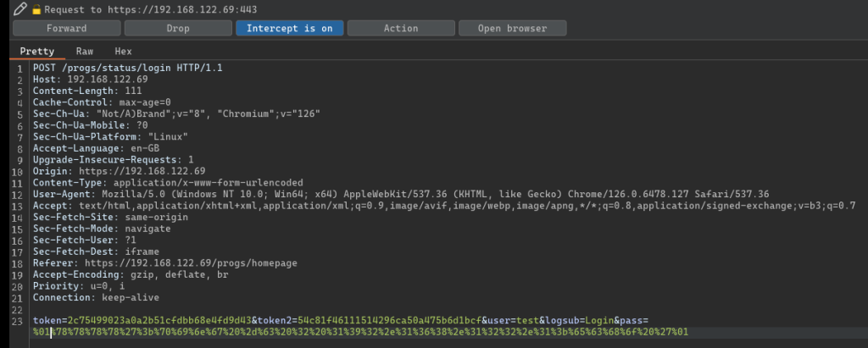Forward the intercepted request
The image size is (868, 348).
[x=66, y=28]
